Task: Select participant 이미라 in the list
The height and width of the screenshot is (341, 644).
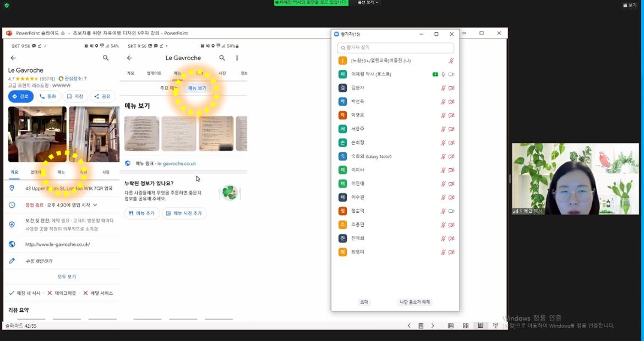Action: click(x=396, y=170)
